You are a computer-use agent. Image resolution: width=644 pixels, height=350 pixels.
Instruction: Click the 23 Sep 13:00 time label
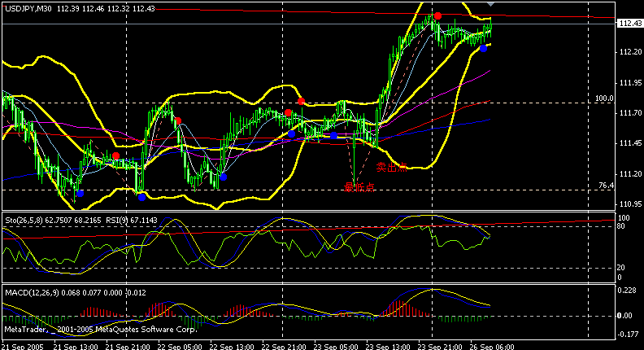click(389, 347)
